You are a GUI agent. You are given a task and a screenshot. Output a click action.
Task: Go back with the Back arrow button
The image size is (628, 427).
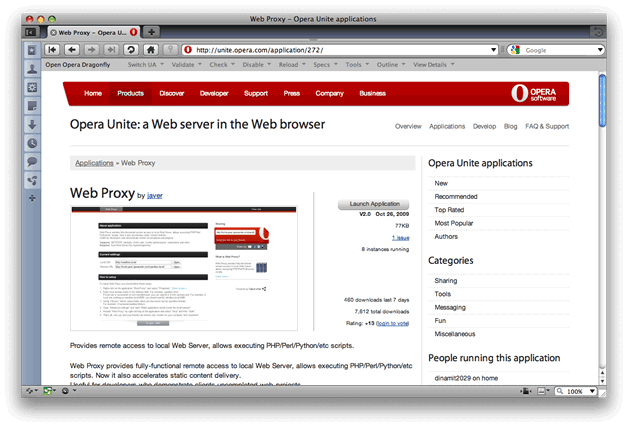point(72,50)
